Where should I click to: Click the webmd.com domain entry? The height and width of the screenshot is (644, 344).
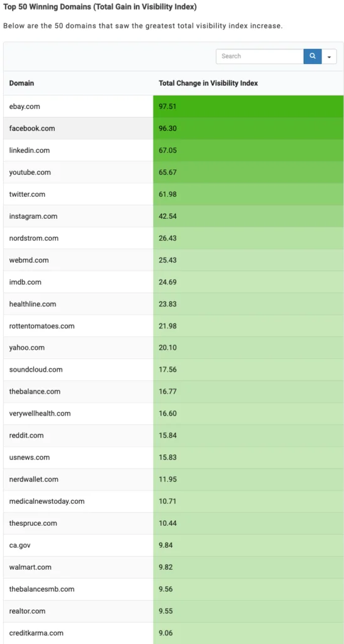click(29, 260)
